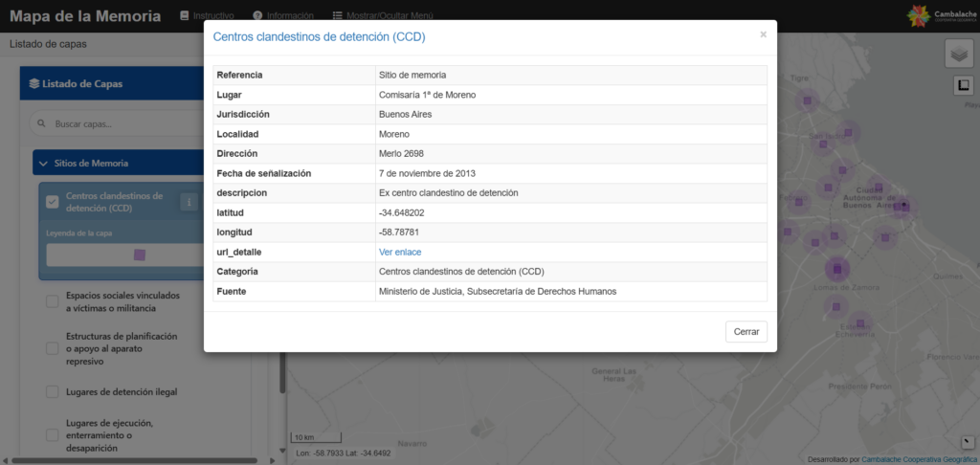Screen dimensions: 980x465
Task: Open the Instructivo menu item
Action: (x=207, y=16)
